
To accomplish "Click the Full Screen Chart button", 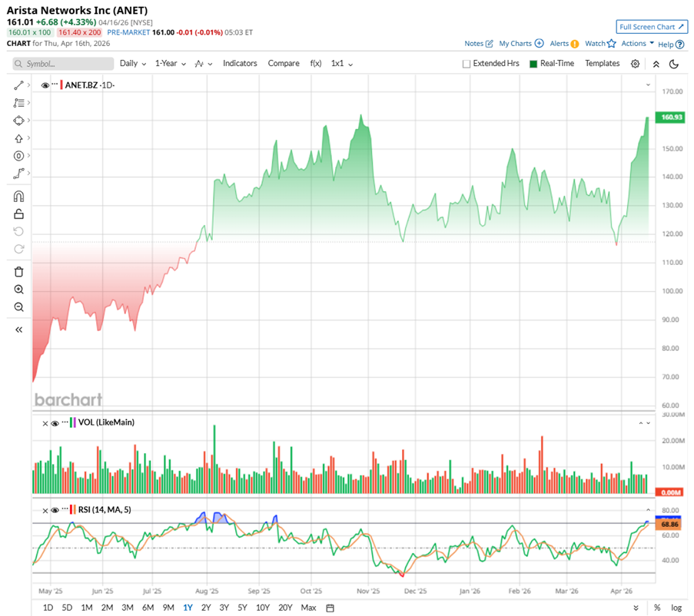I will [x=652, y=27].
